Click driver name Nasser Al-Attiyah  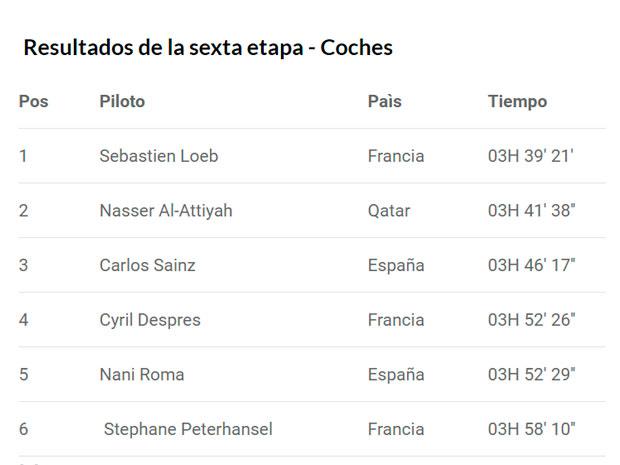[166, 211]
